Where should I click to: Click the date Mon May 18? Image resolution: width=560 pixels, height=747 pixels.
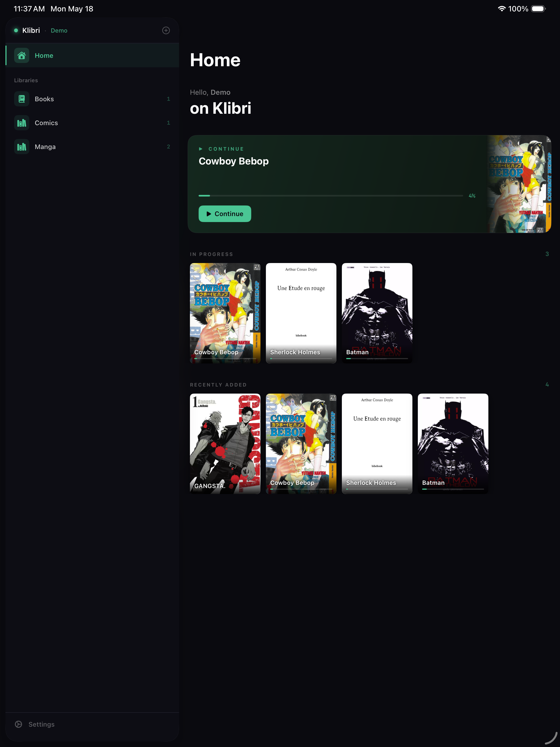tap(72, 9)
